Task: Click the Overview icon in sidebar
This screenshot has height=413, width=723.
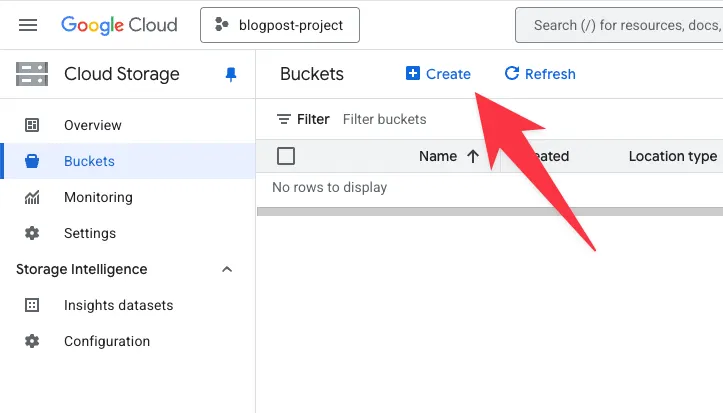Action: pos(32,125)
